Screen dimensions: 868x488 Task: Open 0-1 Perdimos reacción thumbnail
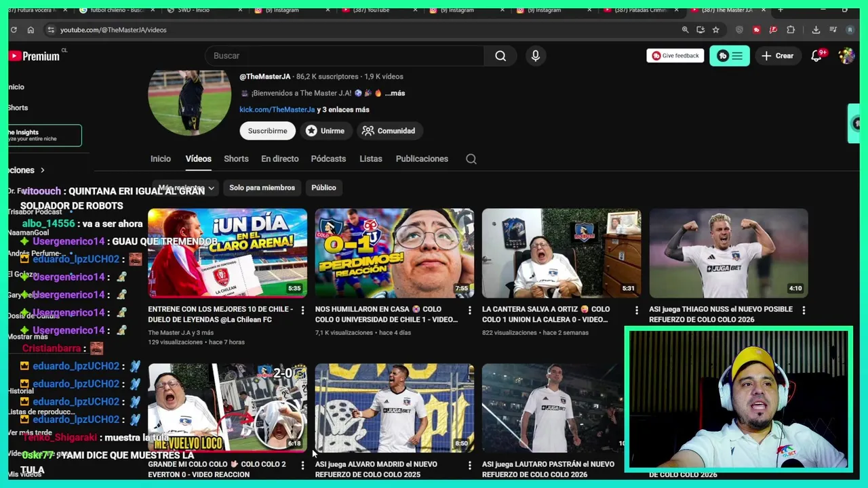[394, 253]
